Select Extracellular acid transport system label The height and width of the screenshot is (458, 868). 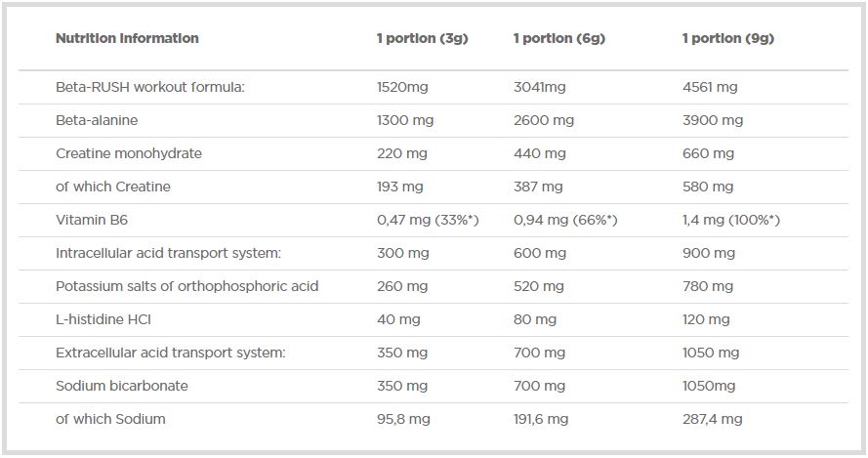click(170, 353)
